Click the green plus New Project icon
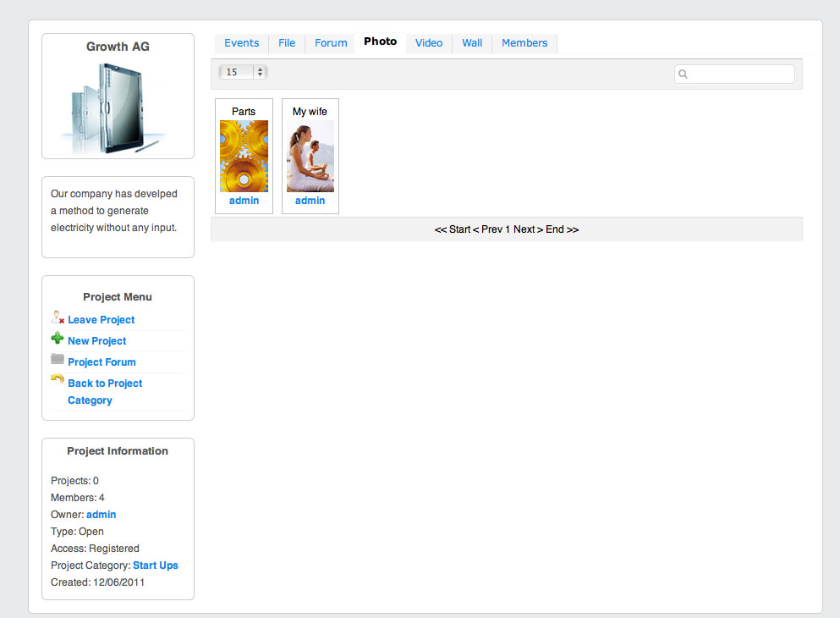 click(58, 339)
